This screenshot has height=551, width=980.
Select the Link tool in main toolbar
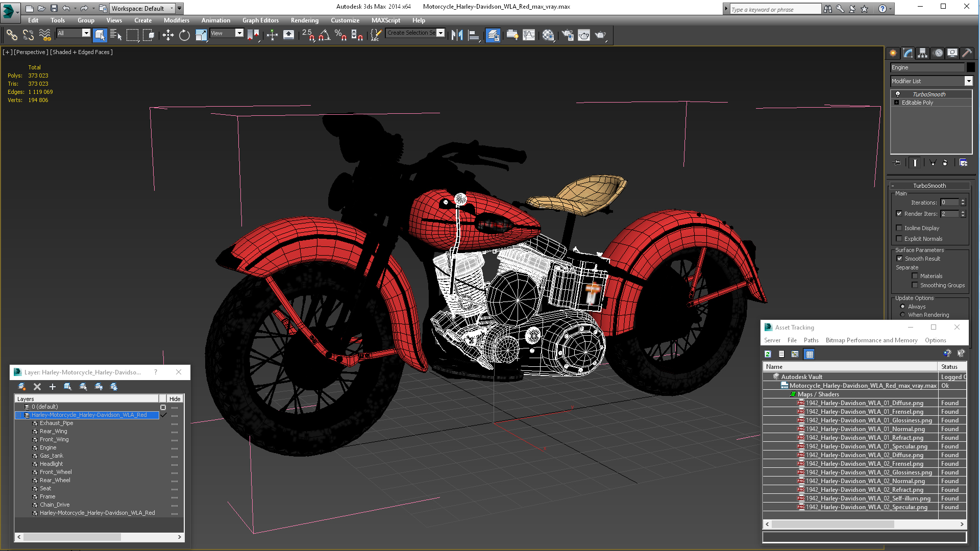coord(11,35)
